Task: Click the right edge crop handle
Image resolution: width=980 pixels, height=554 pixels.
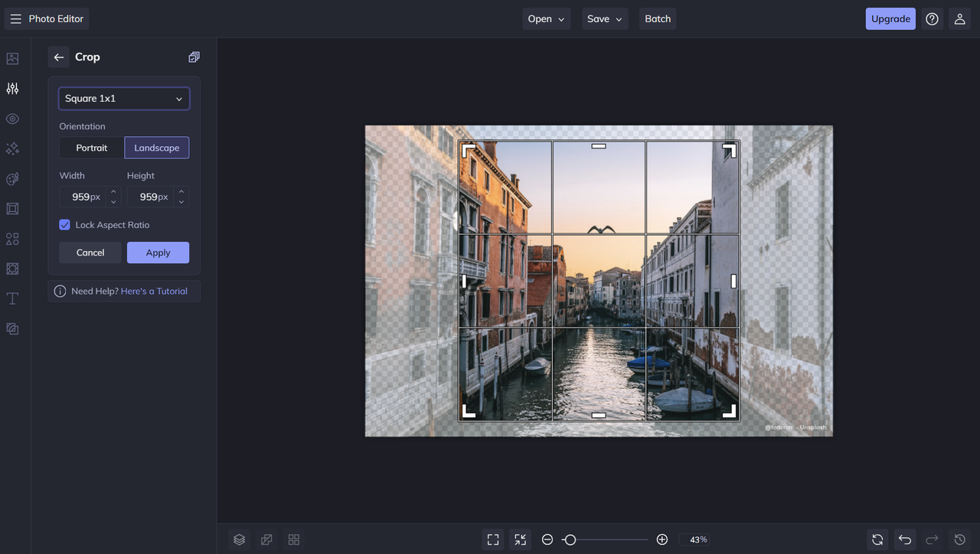Action: 733,281
